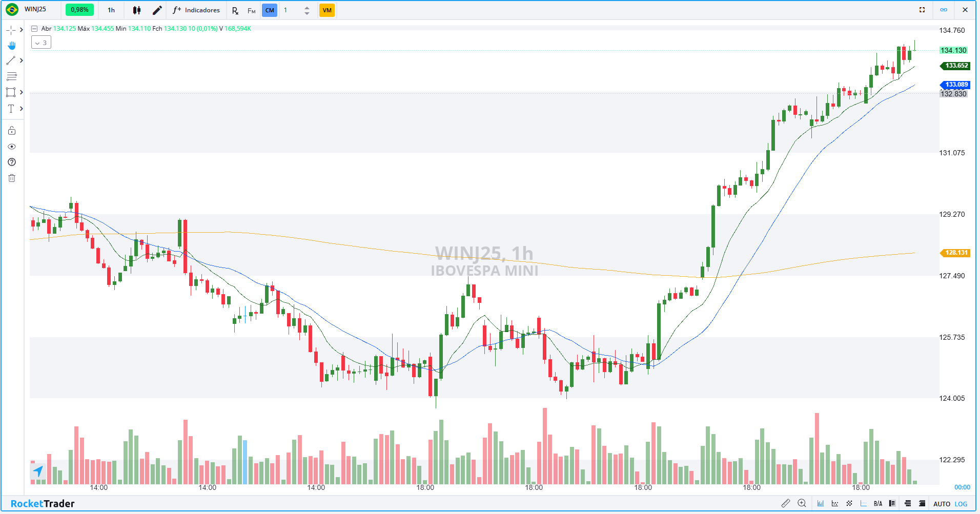The height and width of the screenshot is (514, 980).
Task: Open the help question mark icon
Action: [12, 162]
